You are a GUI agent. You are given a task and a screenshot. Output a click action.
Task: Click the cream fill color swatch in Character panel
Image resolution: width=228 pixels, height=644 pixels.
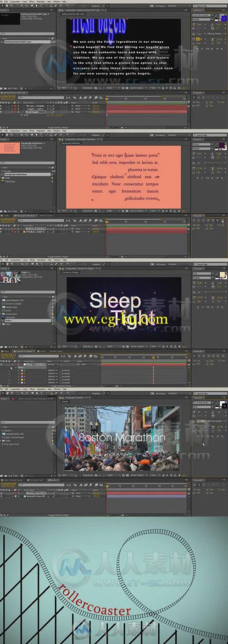(x=222, y=275)
